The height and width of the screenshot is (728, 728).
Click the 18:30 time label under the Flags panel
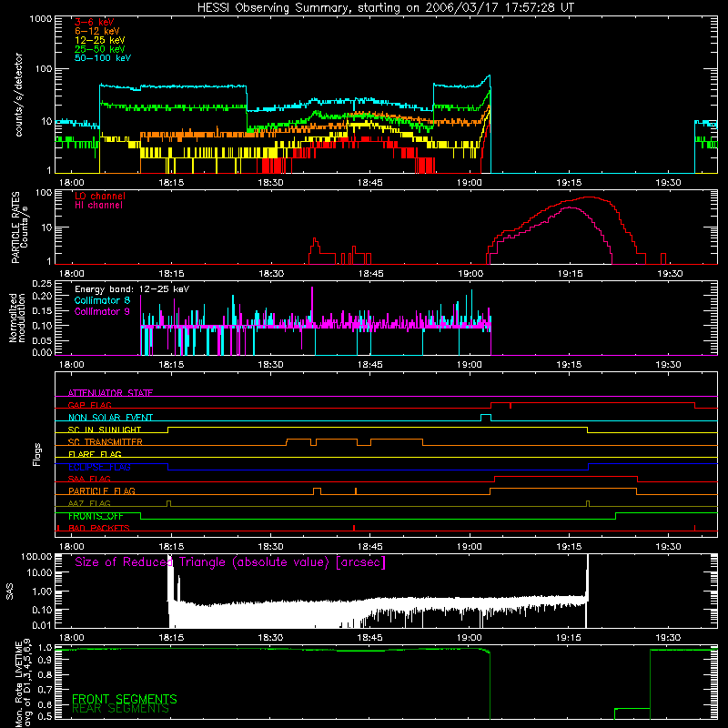[270, 547]
